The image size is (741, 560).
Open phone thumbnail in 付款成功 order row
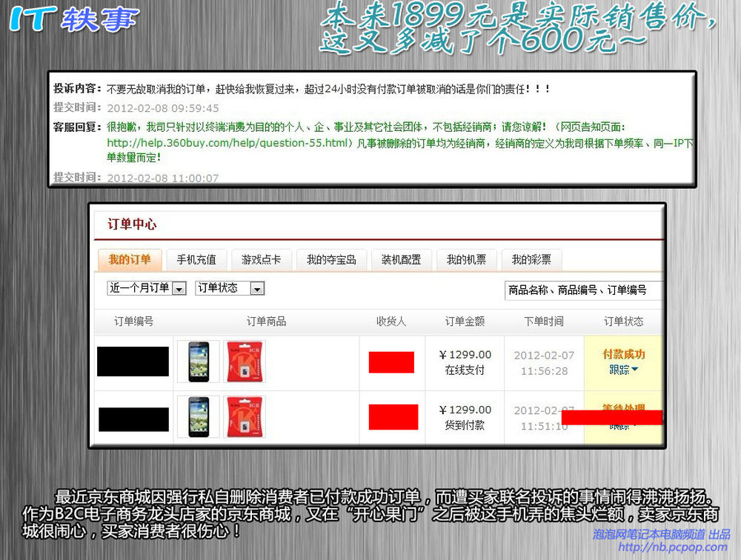199,362
